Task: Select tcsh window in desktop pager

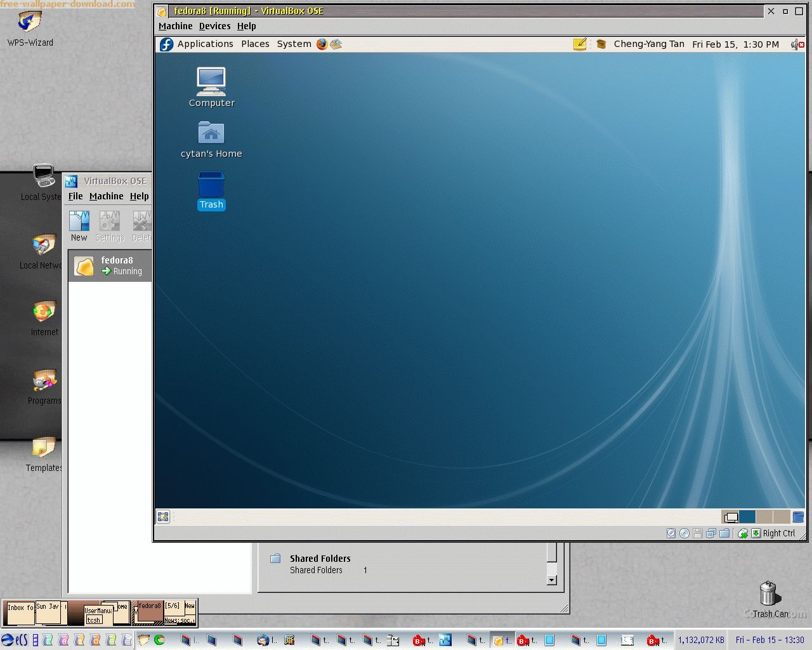Action: point(94,620)
